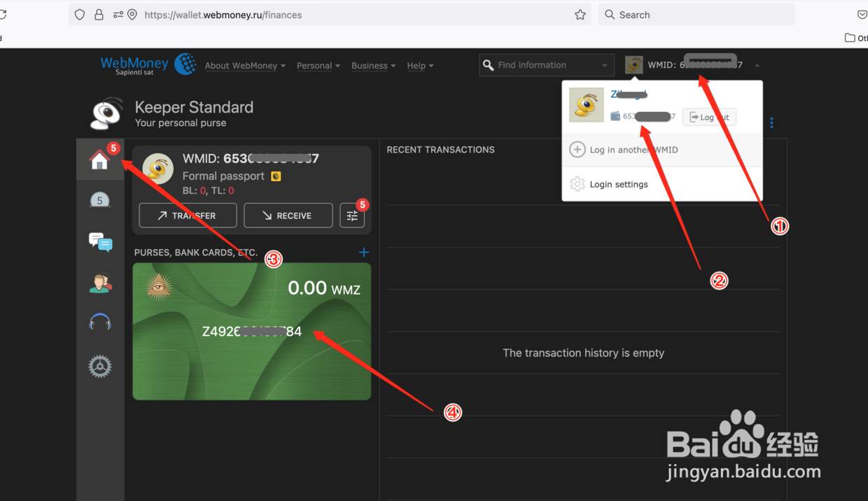The width and height of the screenshot is (868, 501).
Task: Open the three-dot vertical menu
Action: [x=771, y=123]
